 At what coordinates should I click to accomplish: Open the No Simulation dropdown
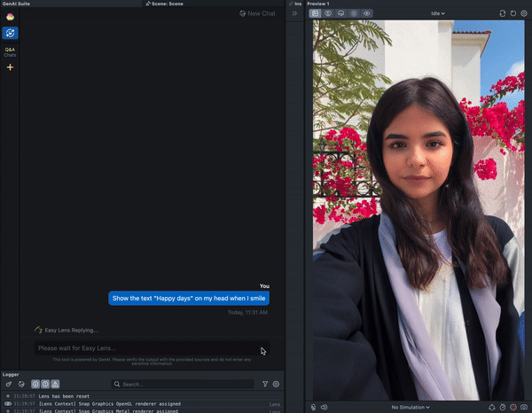(411, 407)
